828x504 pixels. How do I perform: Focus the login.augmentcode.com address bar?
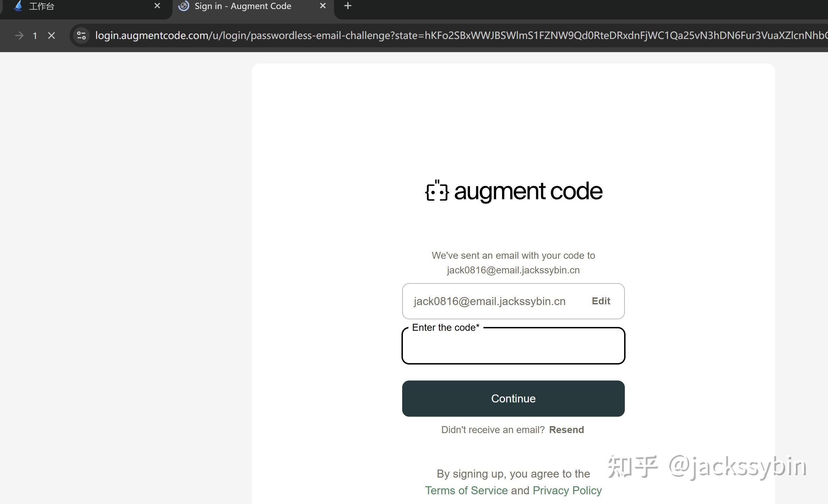coord(452,35)
